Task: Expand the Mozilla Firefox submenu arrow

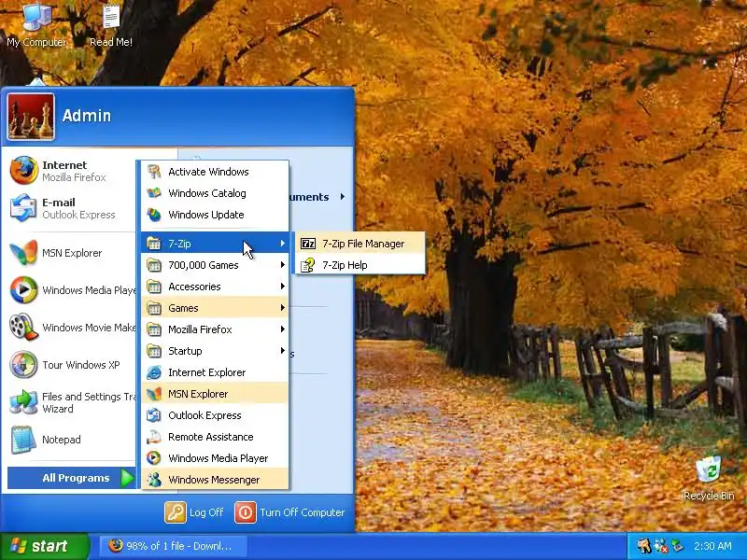Action: point(283,329)
